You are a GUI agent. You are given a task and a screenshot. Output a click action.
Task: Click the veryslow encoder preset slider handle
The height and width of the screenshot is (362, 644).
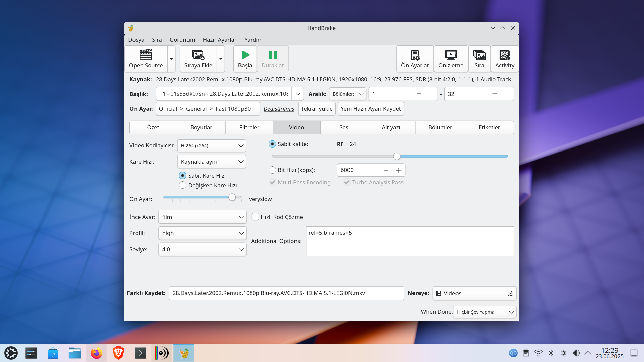232,197
